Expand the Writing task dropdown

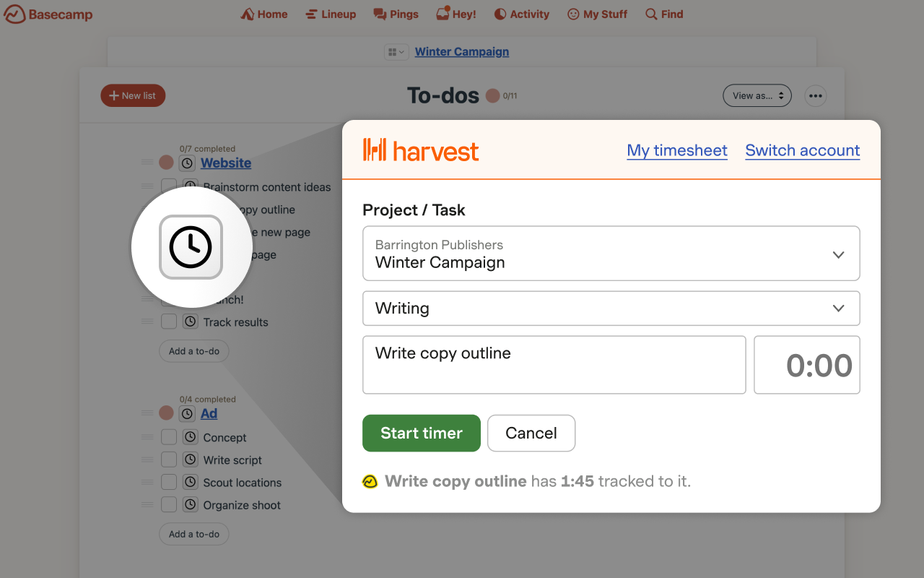point(611,309)
